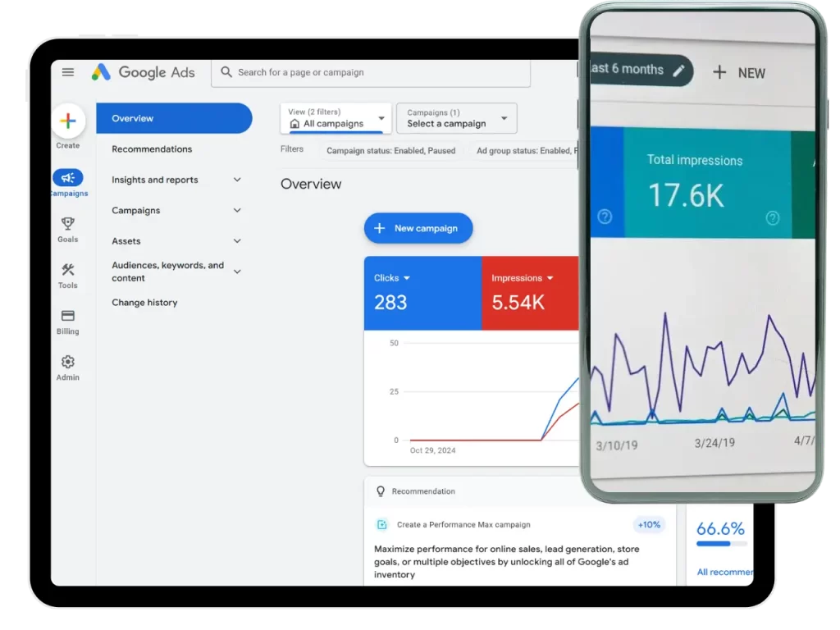Click Campaign status: Enabled, Paused filter
840x630 pixels.
click(x=391, y=151)
